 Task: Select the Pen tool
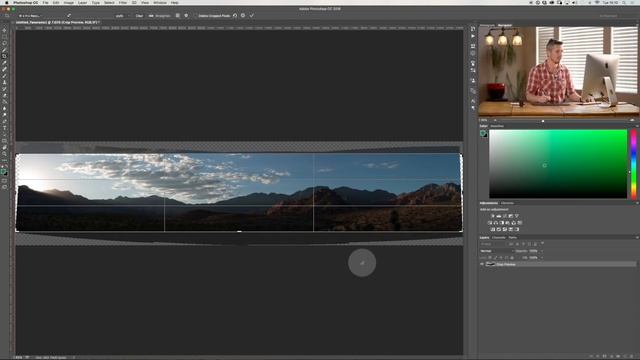click(x=4, y=121)
